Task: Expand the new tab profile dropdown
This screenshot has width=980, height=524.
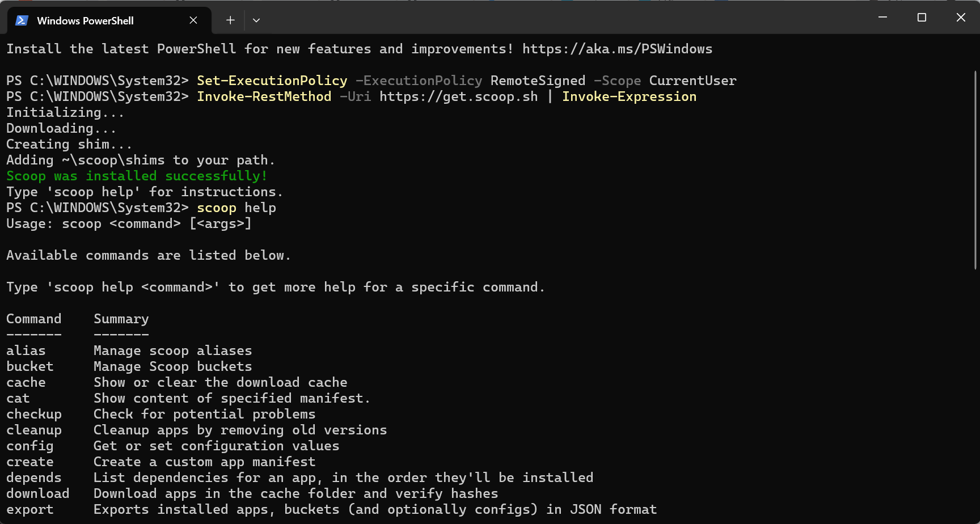Action: click(256, 20)
